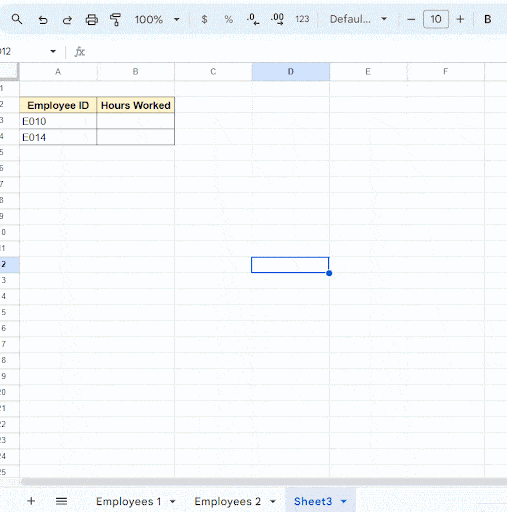This screenshot has width=507, height=512.
Task: Toggle bold formatting
Action: click(487, 19)
